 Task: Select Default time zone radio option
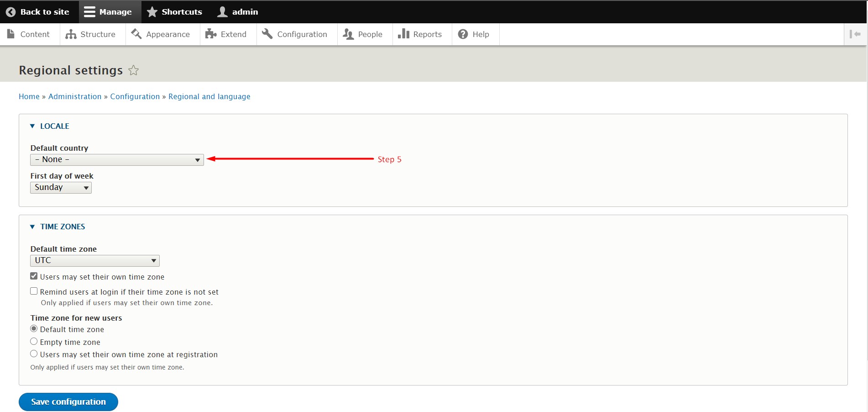[34, 329]
